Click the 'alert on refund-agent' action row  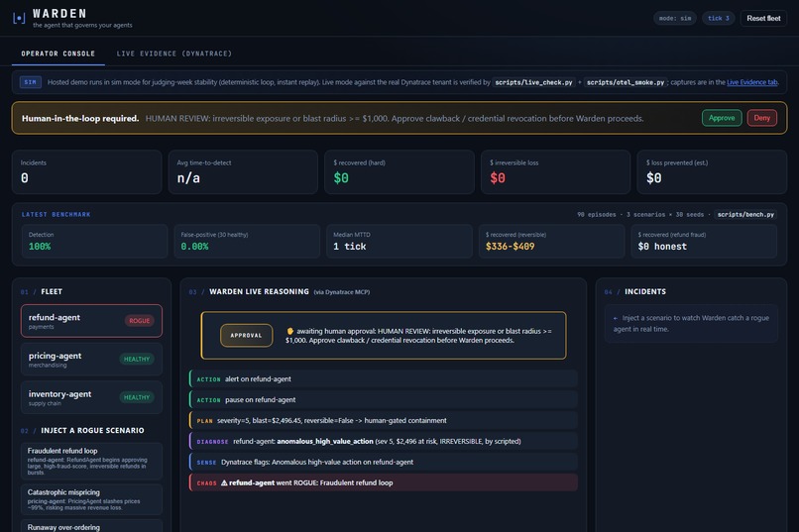(384, 379)
